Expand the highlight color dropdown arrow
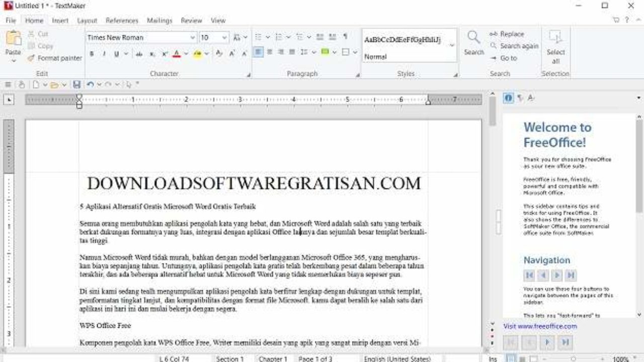Image resolution: width=644 pixels, height=362 pixels. point(206,53)
